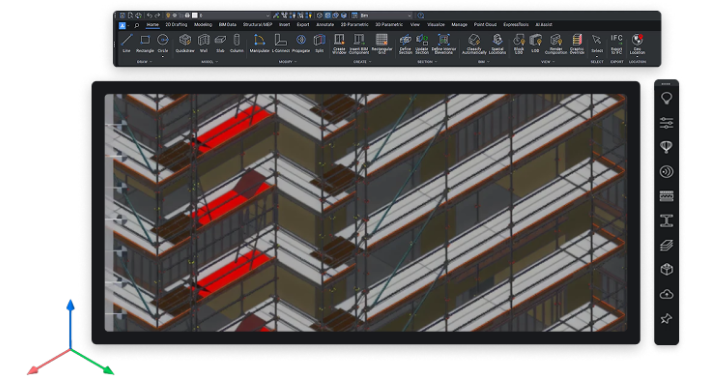Open the sliders settings panel in sidebar
The image size is (712, 379).
click(666, 123)
